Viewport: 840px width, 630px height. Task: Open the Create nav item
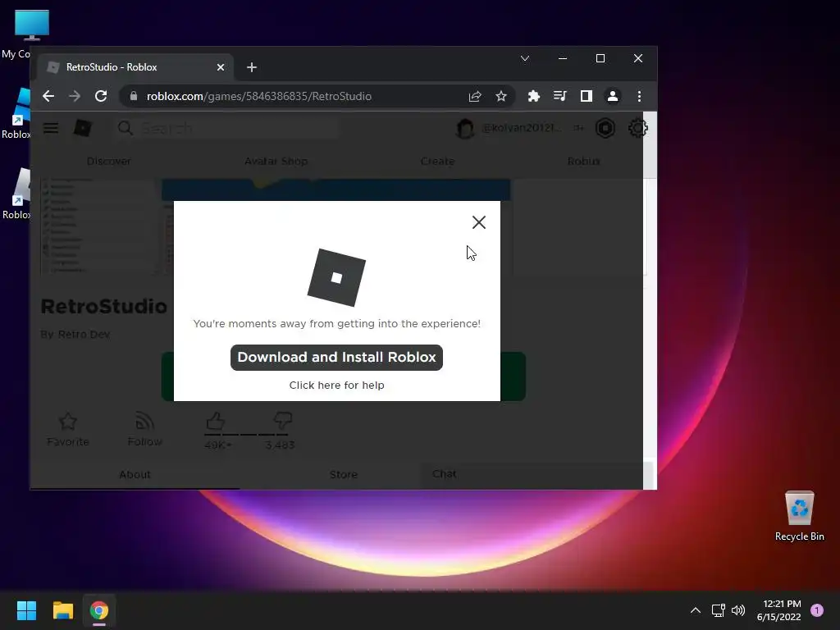tap(437, 162)
